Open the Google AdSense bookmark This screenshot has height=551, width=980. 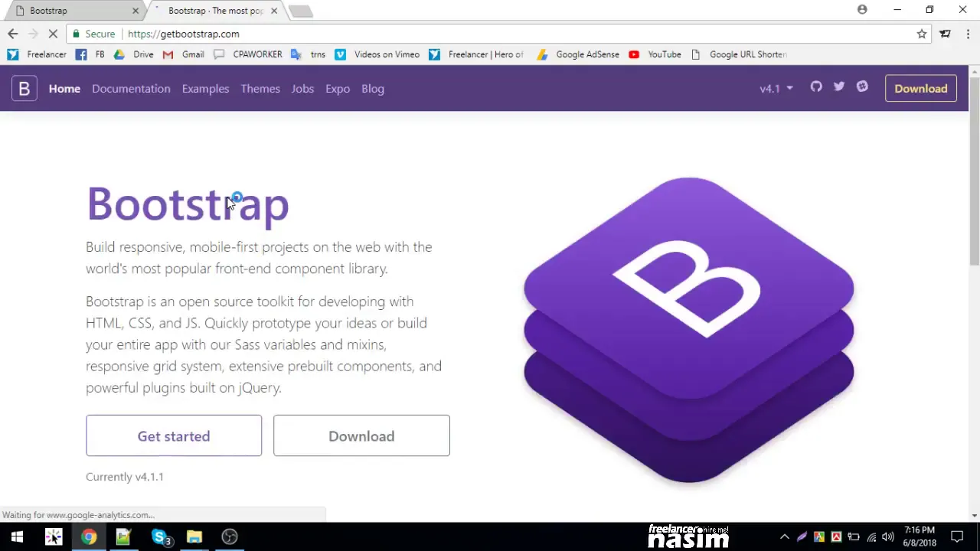(x=578, y=54)
